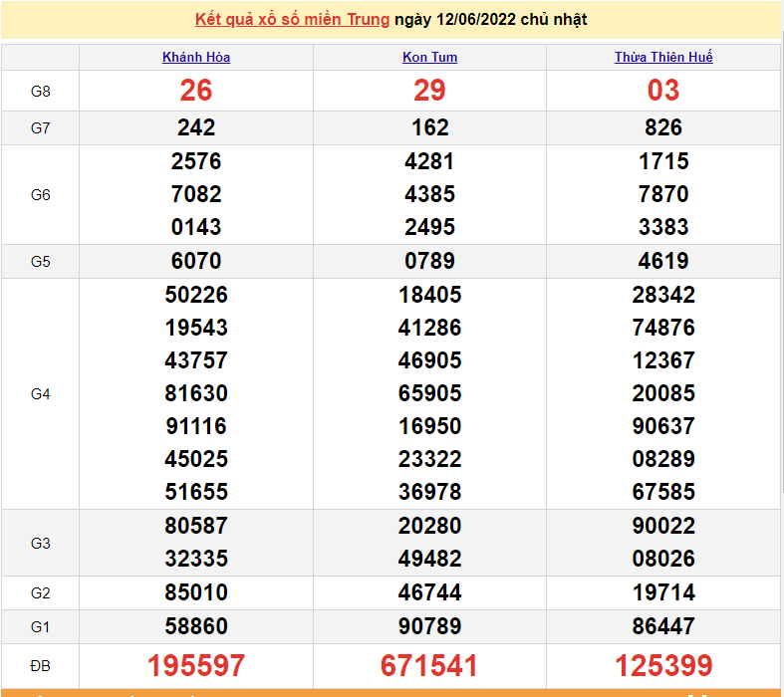Click Kon Tum special prize number 671541
The width and height of the screenshot is (784, 697).
click(429, 666)
